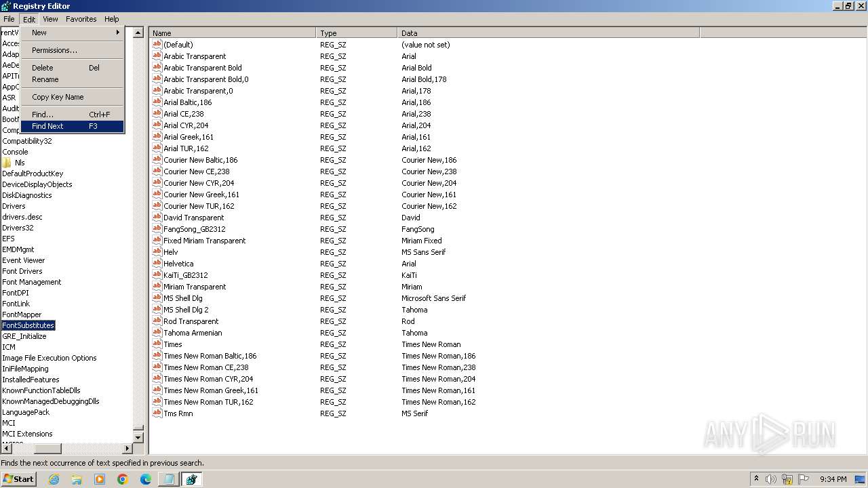
Task: Click the icon for Tms Rmn
Action: [x=157, y=413]
